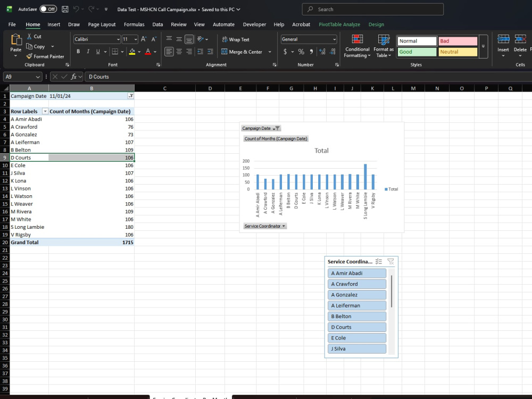Center text horizontally icon
The image size is (532, 399).
tap(179, 52)
